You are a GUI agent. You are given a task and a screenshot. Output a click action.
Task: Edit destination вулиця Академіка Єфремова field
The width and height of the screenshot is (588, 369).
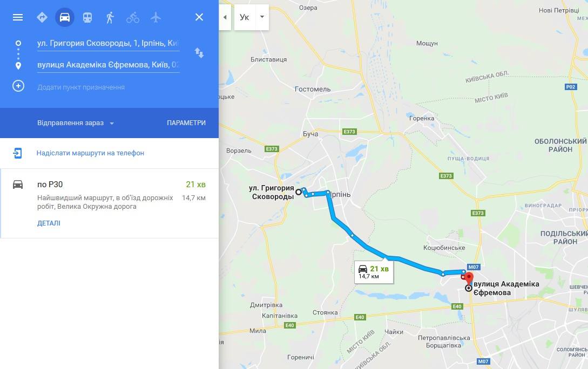109,65
